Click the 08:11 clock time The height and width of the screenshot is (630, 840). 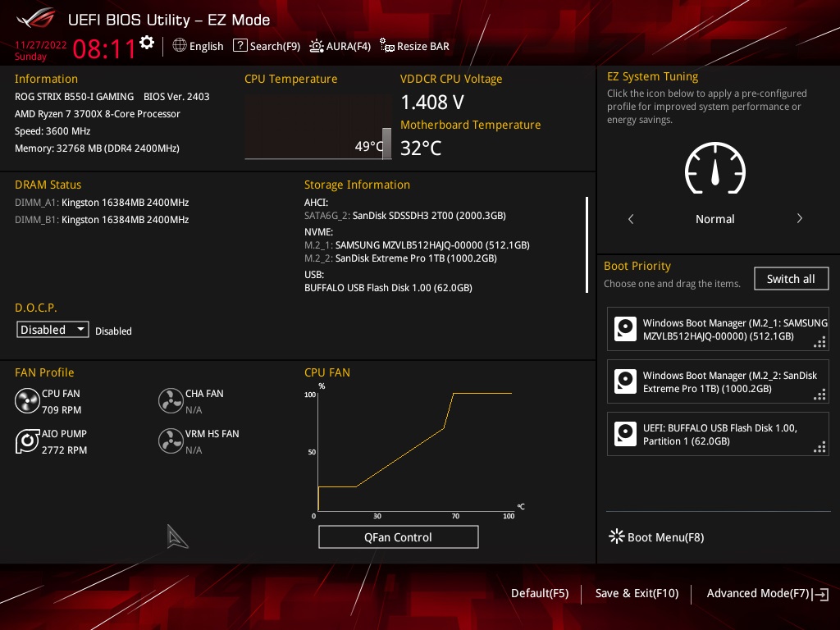[104, 48]
